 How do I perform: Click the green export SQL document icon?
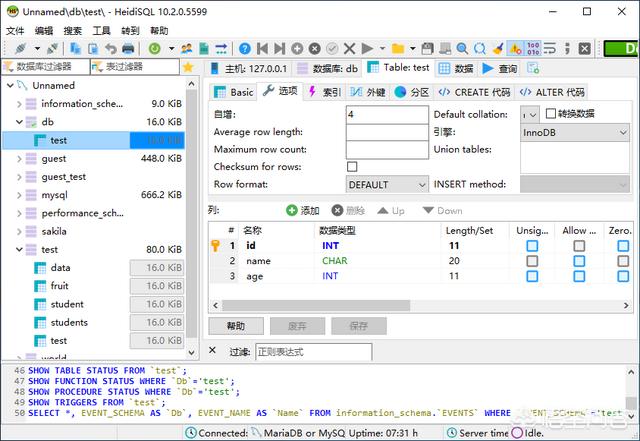coord(204,49)
